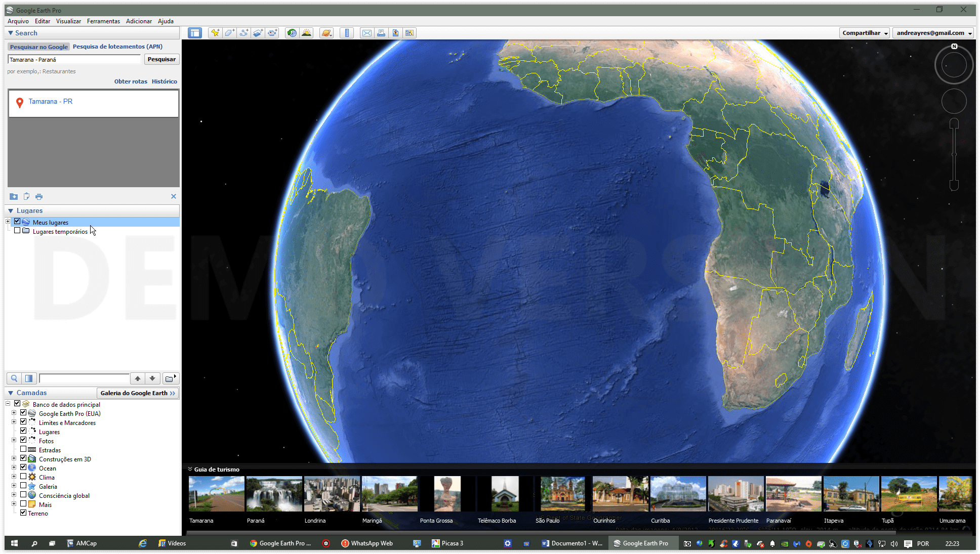The image size is (980, 554).
Task: Disable the Fotos layer checkbox
Action: 23,440
